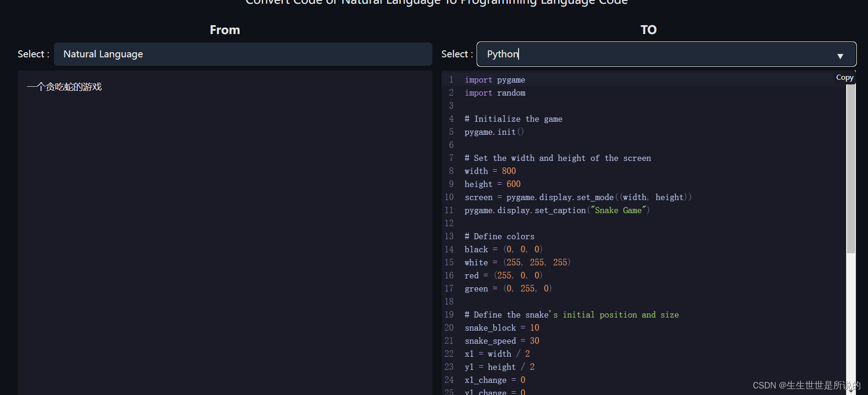Viewport: 868px width, 395px height.
Task: Click the code output scrollbar thumb
Action: (x=851, y=169)
